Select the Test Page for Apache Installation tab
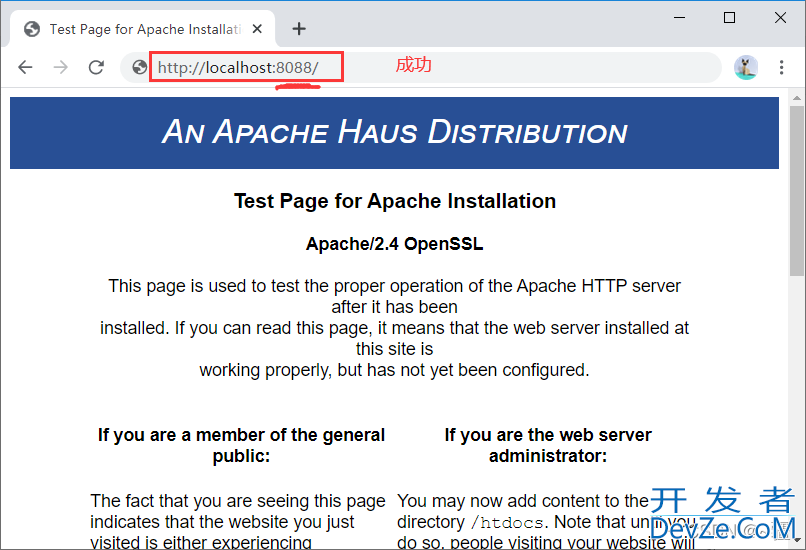The height and width of the screenshot is (550, 806). (143, 29)
